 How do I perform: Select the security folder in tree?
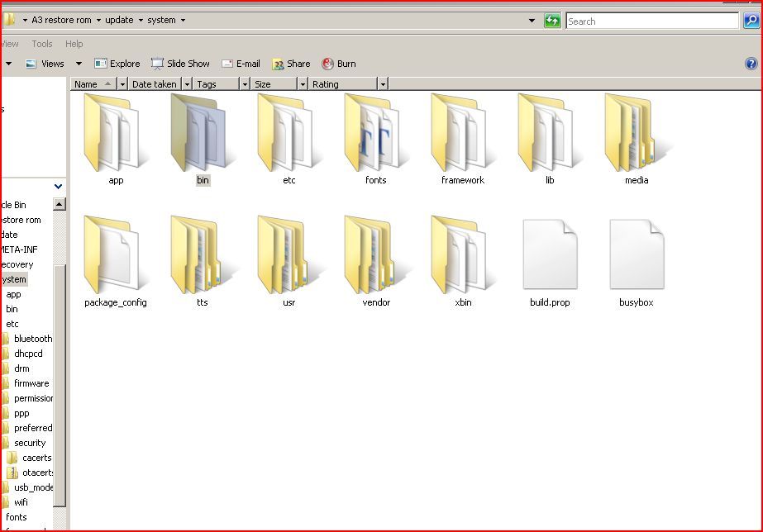pos(30,443)
